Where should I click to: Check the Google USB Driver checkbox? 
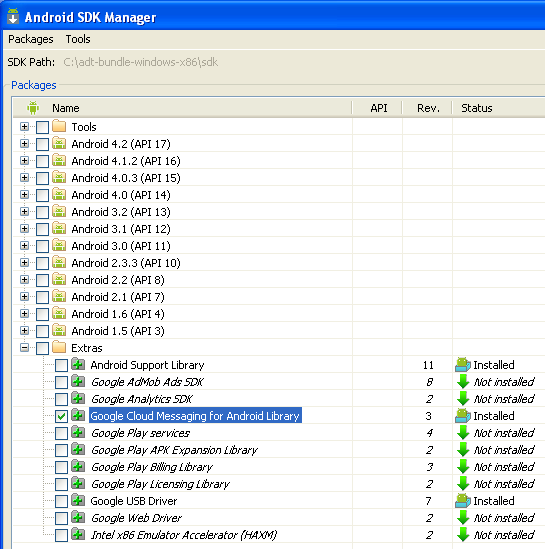click(61, 501)
